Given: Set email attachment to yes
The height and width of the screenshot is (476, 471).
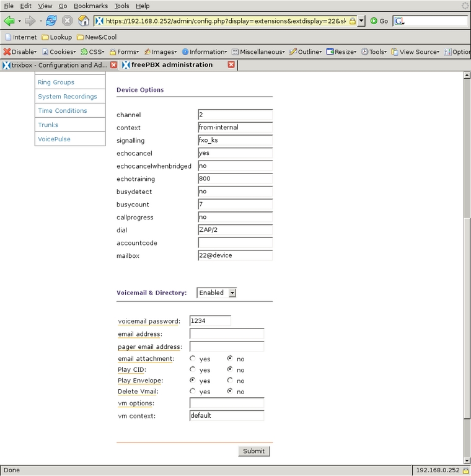Looking at the screenshot, I should [x=193, y=358].
